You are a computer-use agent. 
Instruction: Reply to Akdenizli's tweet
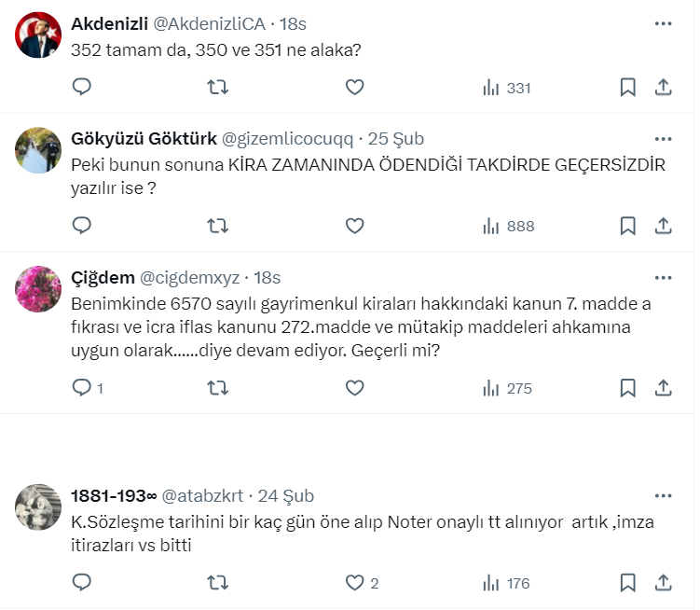[82, 88]
